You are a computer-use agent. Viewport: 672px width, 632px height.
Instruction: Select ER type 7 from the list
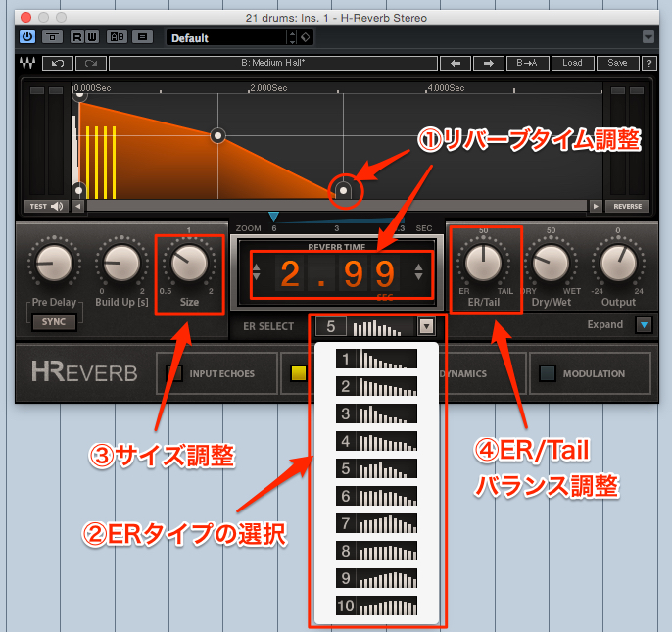376,523
